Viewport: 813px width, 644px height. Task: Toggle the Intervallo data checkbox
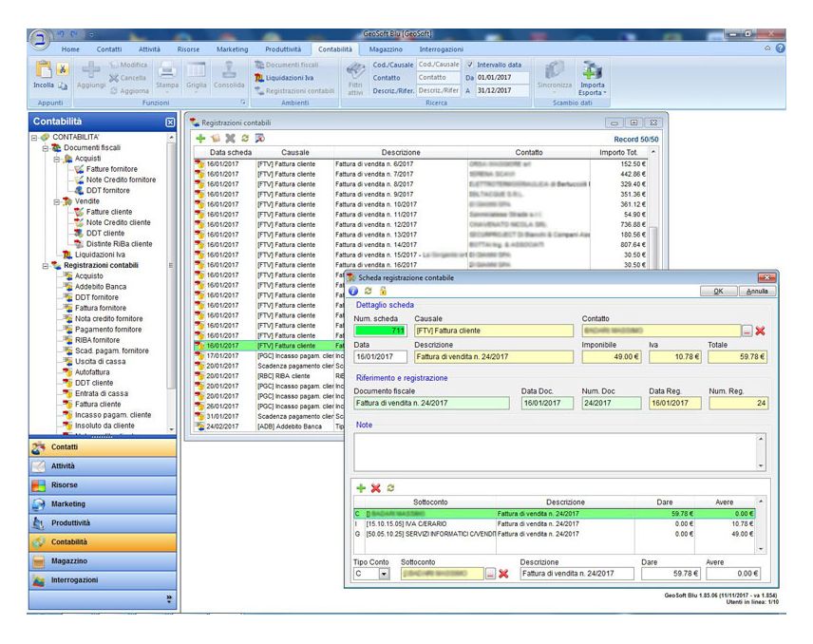470,65
